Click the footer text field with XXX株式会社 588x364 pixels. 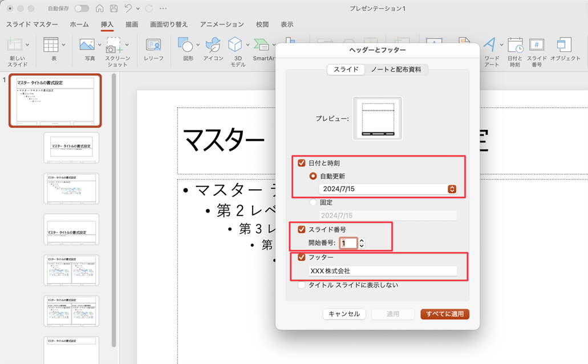tap(383, 271)
